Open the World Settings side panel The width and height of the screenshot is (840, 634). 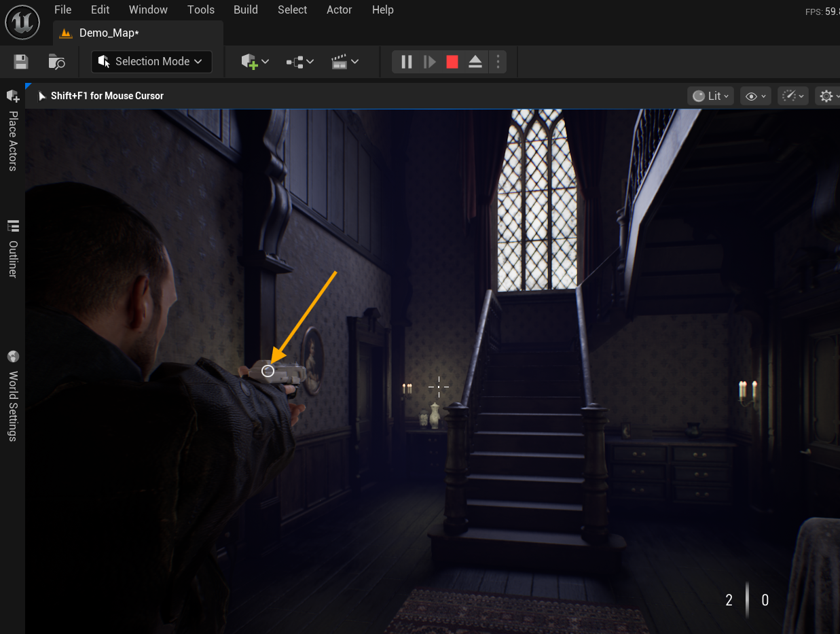click(x=13, y=396)
